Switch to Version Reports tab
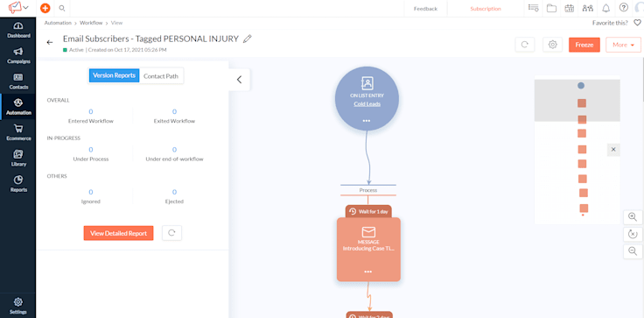 click(x=114, y=75)
